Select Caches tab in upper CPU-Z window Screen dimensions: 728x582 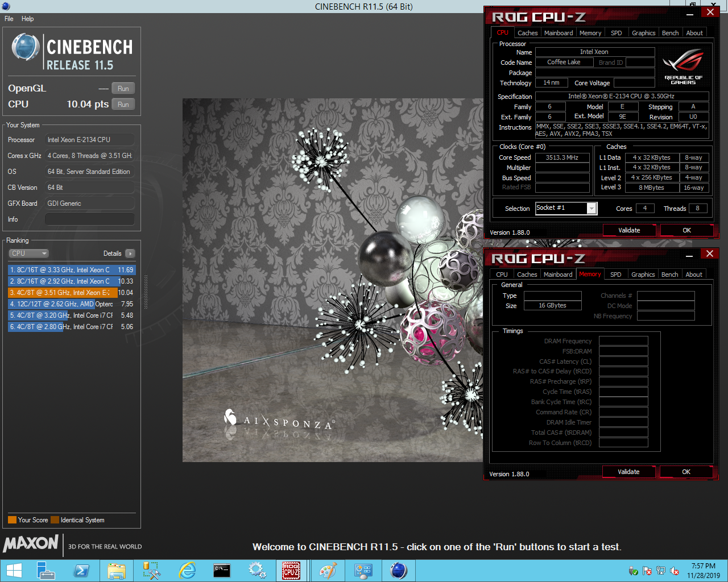[x=527, y=33]
